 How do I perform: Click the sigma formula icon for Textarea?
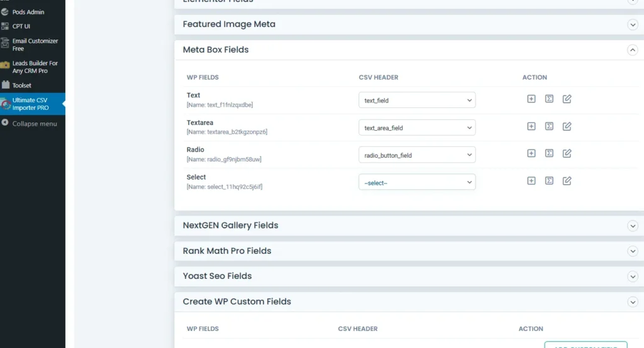549,126
